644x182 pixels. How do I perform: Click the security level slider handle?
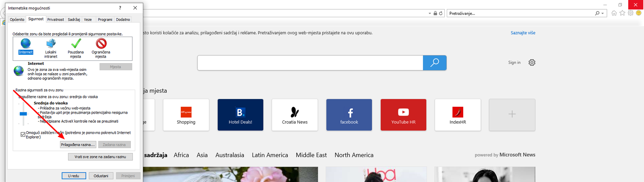click(x=23, y=114)
